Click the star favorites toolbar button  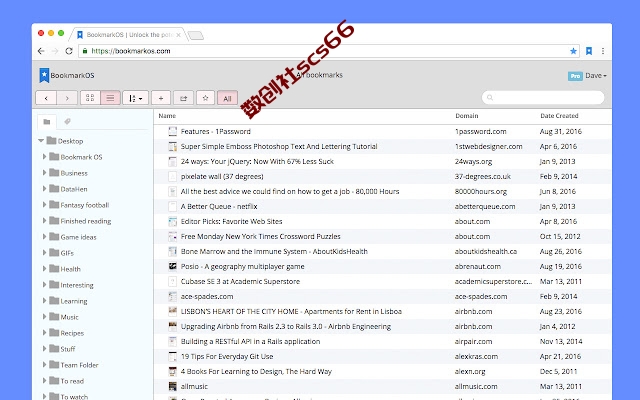pyautogui.click(x=205, y=98)
